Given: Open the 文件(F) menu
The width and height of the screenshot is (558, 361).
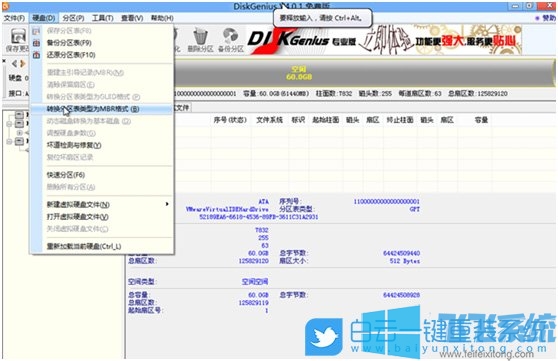Looking at the screenshot, I should (14, 18).
